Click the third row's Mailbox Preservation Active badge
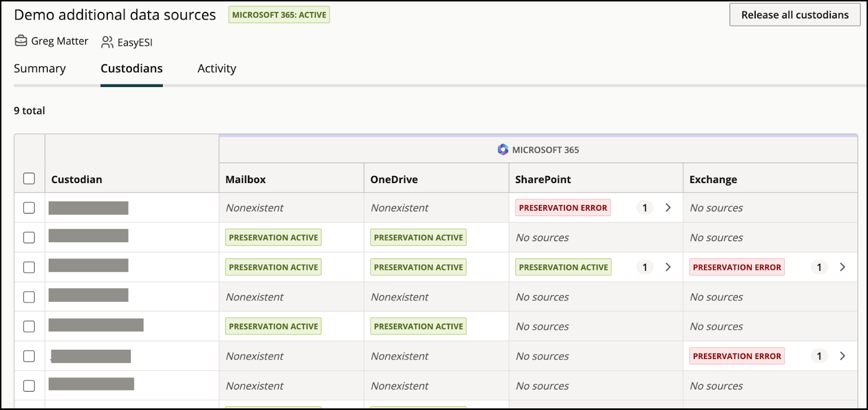The width and height of the screenshot is (868, 410). [x=273, y=267]
